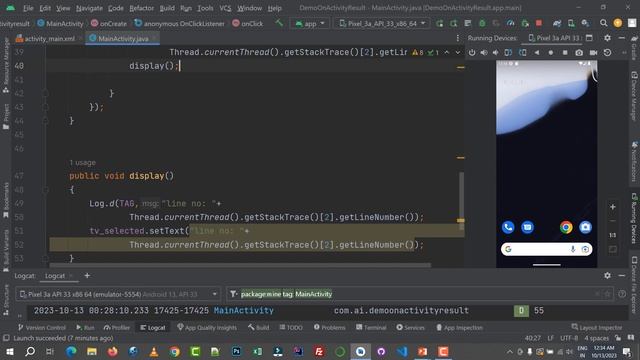
Task: Click onClick breadcrumb
Action: 248,24
